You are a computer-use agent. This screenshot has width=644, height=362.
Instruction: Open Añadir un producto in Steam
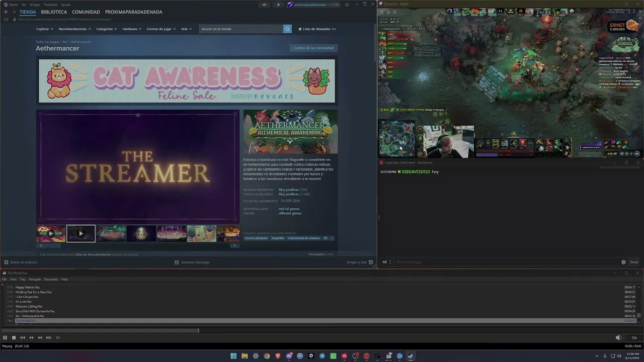pos(21,262)
